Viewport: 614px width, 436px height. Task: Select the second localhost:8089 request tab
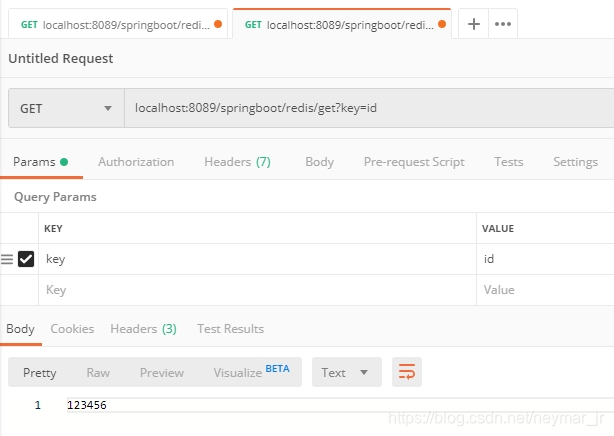coord(341,24)
